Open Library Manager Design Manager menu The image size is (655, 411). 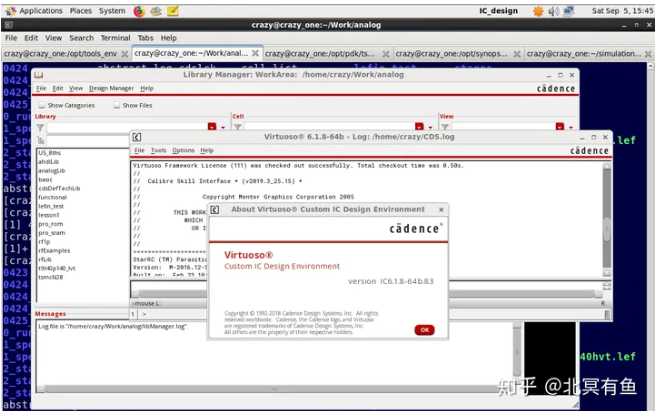[112, 89]
